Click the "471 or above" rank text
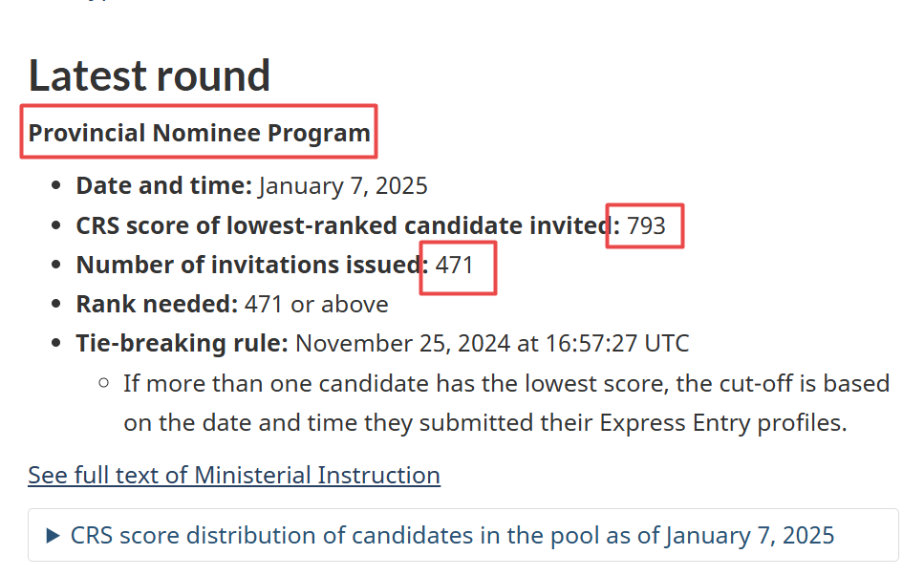 (316, 305)
